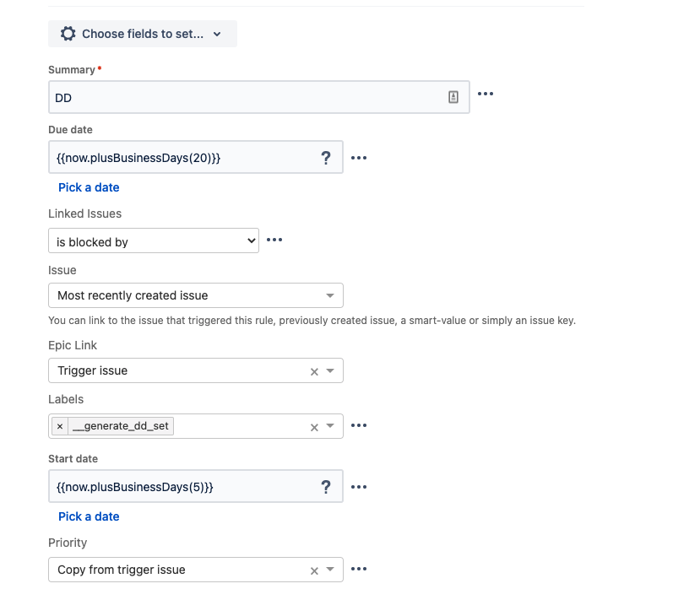
Task: Click Pick a date under Start date
Action: (x=89, y=516)
